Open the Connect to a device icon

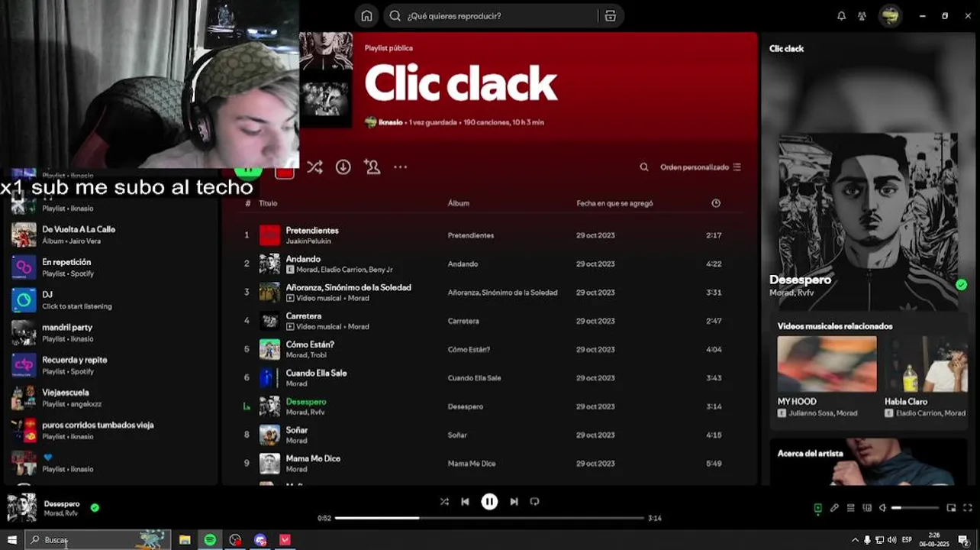(x=867, y=508)
